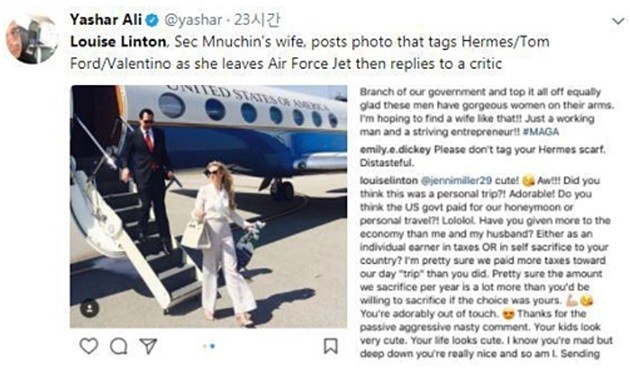This screenshot has height=370, width=630.
Task: Open the #MAGA hashtag
Action: tap(541, 132)
